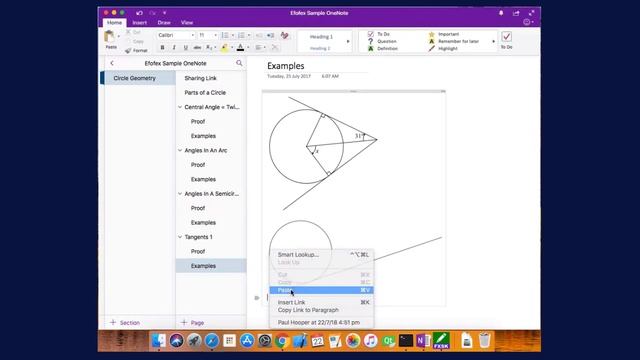Image resolution: width=640 pixels, height=360 pixels.
Task: Toggle Bold formatting
Action: click(162, 48)
